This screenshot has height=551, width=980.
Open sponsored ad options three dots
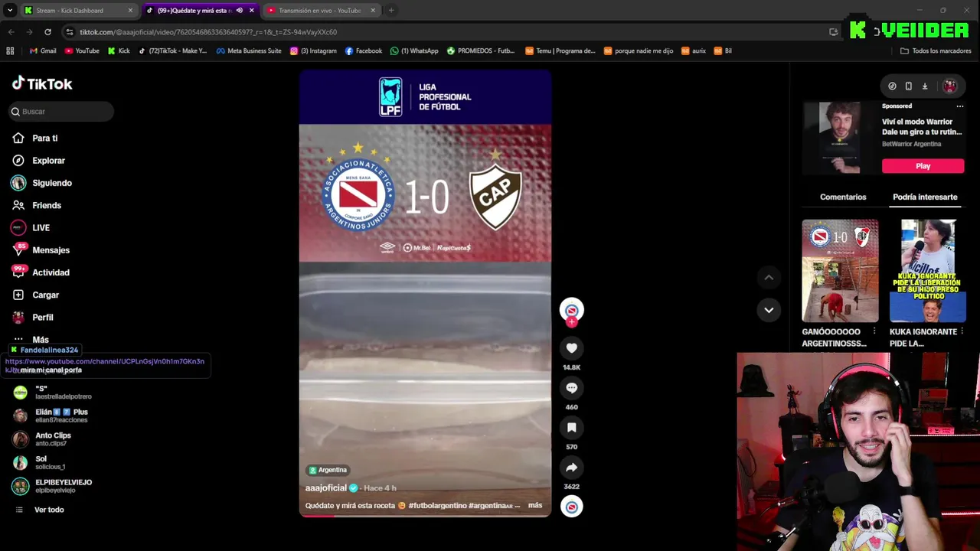coord(959,106)
